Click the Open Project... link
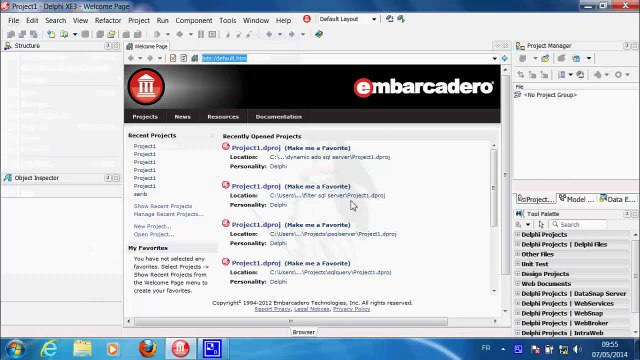The height and width of the screenshot is (360, 640). pos(154,234)
